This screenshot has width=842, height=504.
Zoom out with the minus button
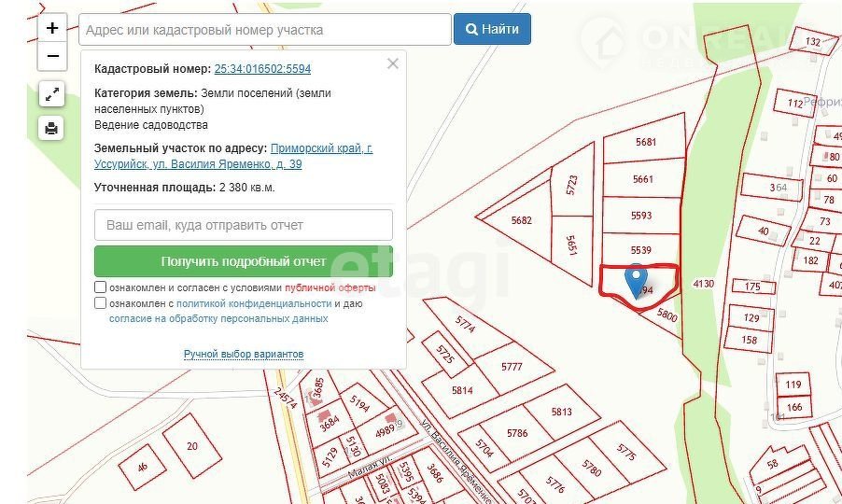(x=52, y=56)
